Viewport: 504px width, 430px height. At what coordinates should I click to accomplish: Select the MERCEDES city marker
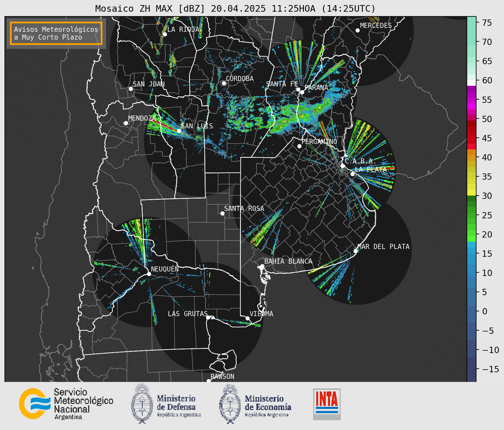point(358,31)
